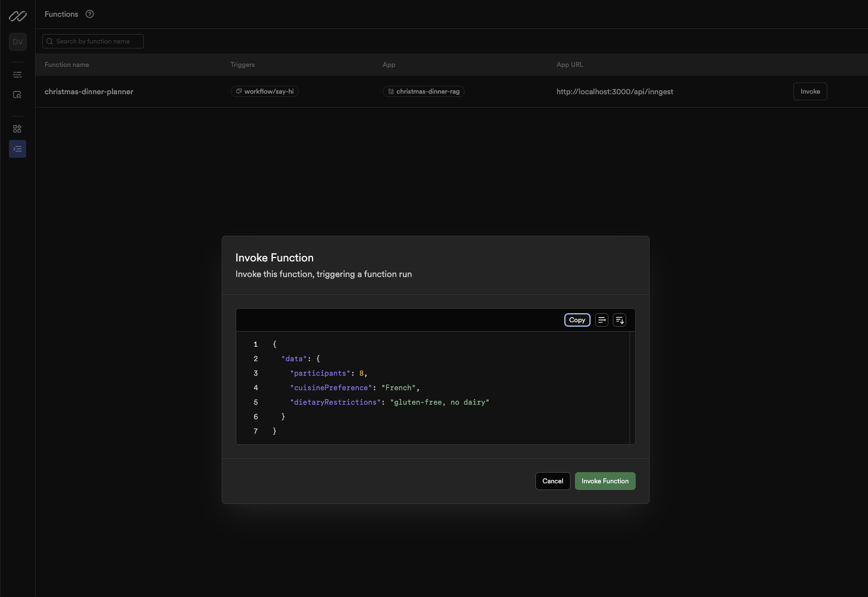Open the Apps grid icon in the sidebar

[x=17, y=129]
